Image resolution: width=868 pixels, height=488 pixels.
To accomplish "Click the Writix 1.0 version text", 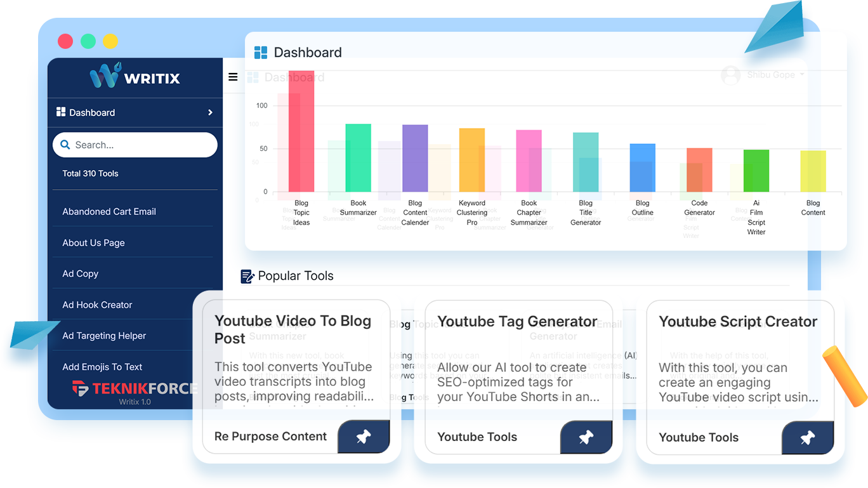I will 135,402.
